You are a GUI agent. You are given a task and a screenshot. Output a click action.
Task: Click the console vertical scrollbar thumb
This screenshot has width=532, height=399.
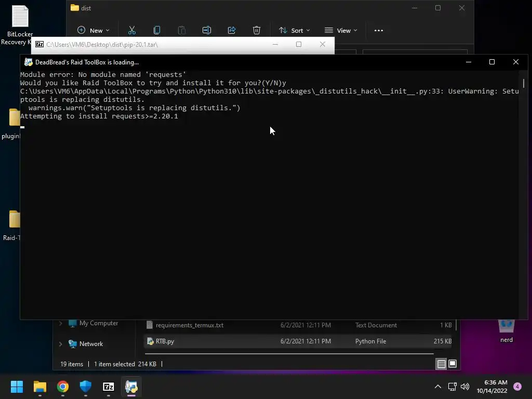point(524,83)
